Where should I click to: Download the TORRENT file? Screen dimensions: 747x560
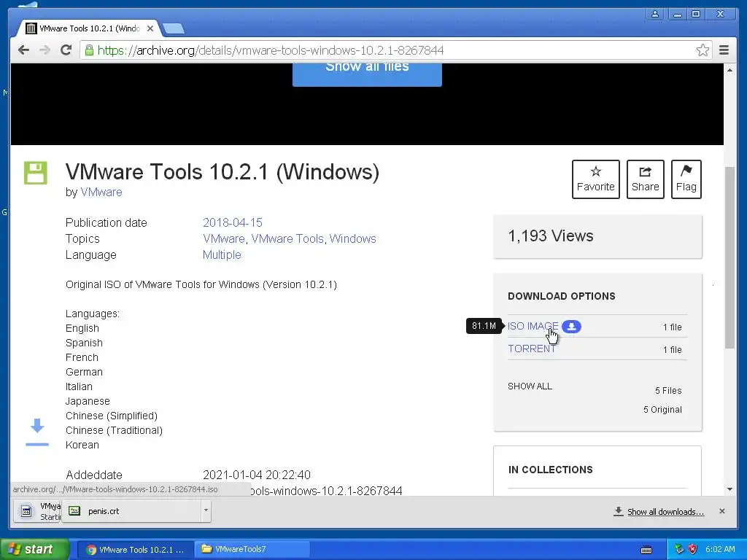(x=532, y=349)
